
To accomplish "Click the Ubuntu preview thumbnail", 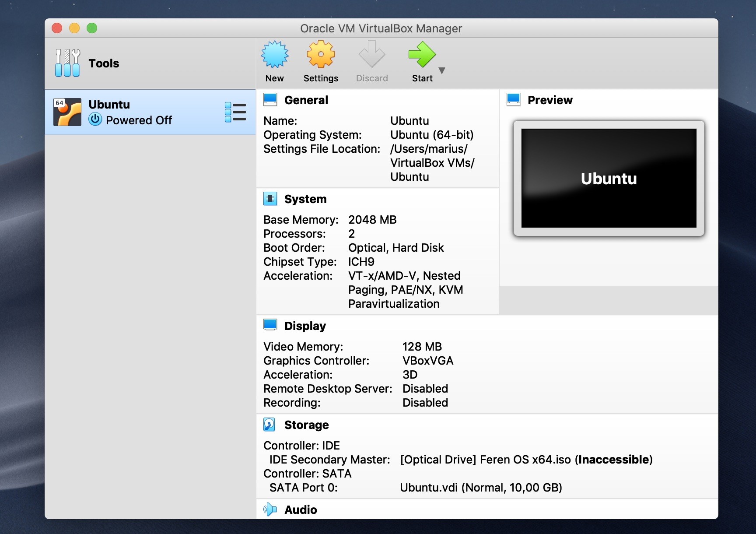I will (x=609, y=178).
